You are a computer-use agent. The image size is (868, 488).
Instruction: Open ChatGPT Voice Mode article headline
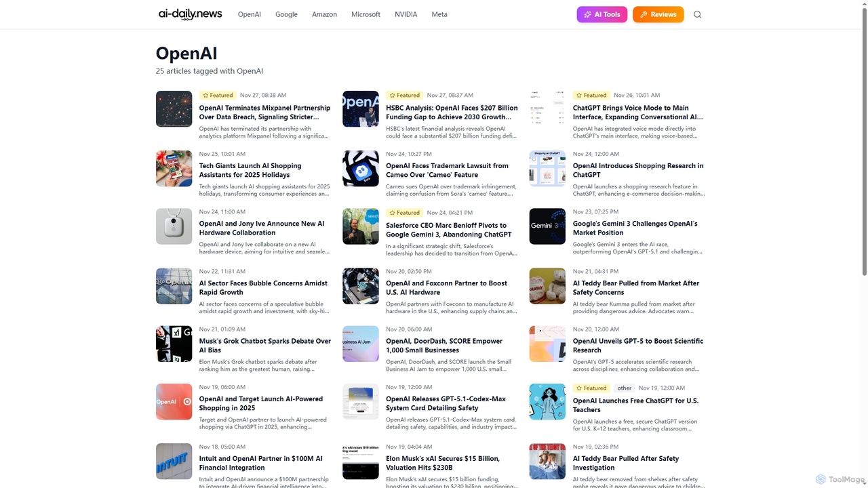(639, 113)
